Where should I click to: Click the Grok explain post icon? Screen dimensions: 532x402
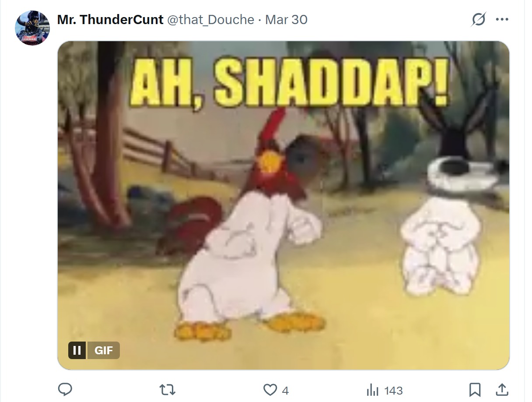(x=479, y=20)
